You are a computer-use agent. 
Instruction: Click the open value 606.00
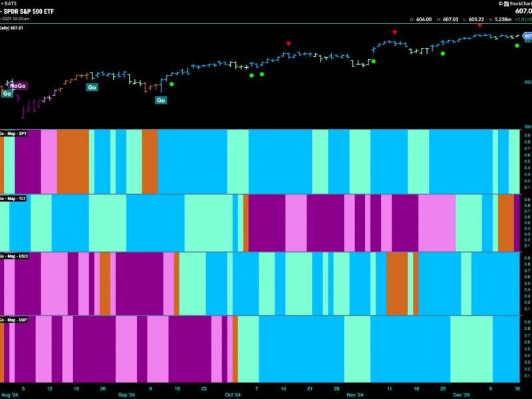coord(424,19)
